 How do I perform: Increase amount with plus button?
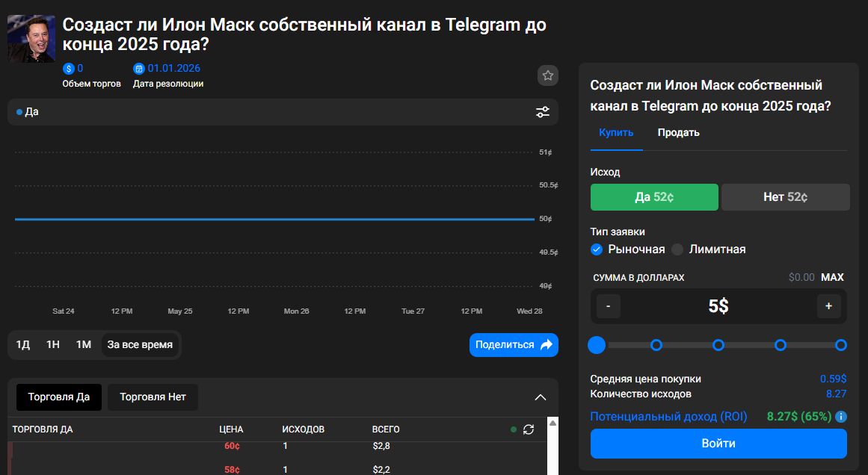pos(828,305)
